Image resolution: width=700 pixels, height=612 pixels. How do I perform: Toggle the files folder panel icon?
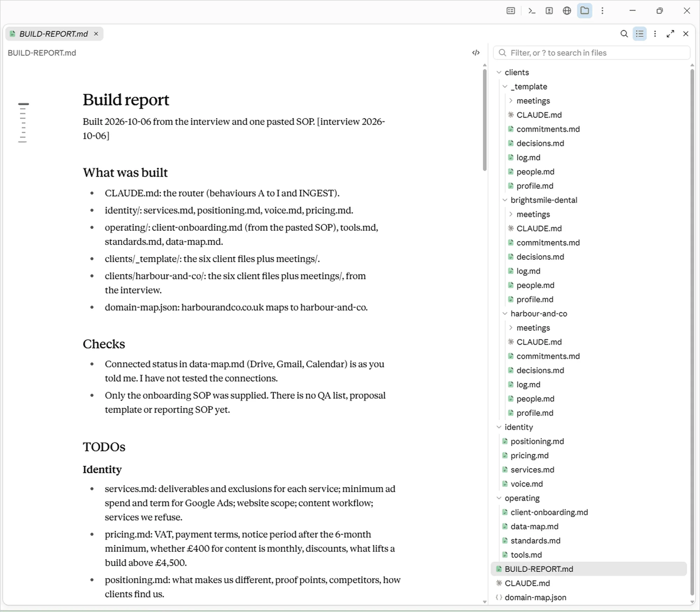tap(584, 11)
